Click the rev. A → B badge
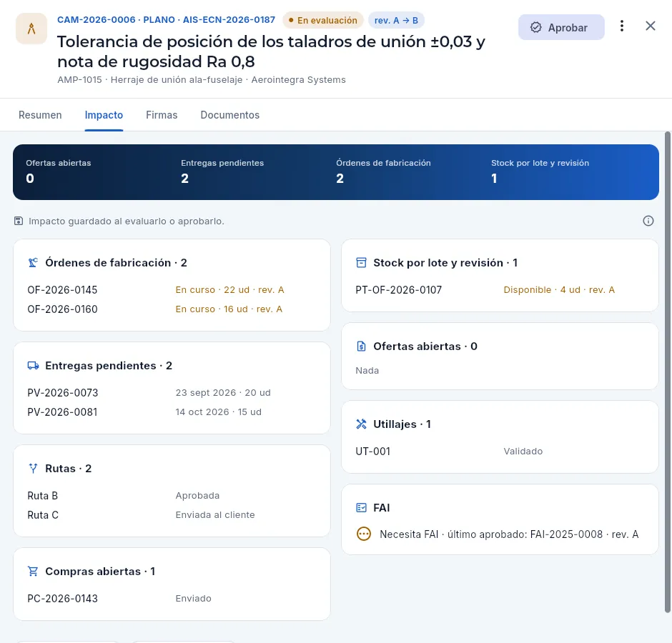Screen dimensions: 672x643 (x=396, y=20)
